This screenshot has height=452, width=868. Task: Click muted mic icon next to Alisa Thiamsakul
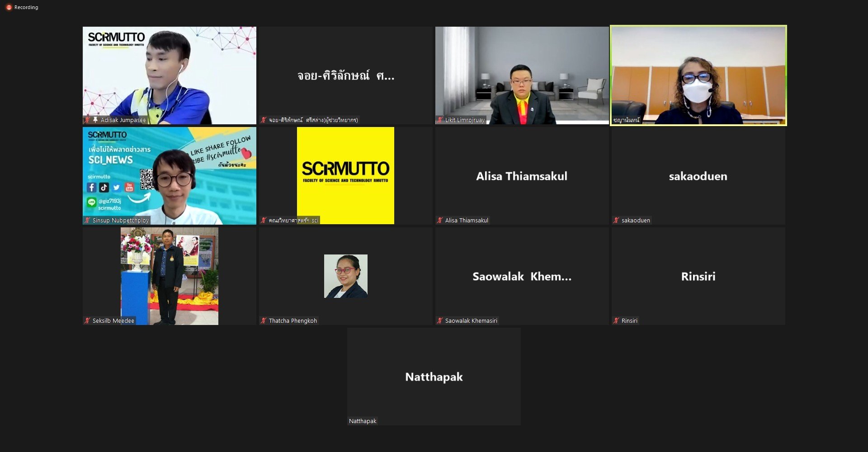(440, 220)
